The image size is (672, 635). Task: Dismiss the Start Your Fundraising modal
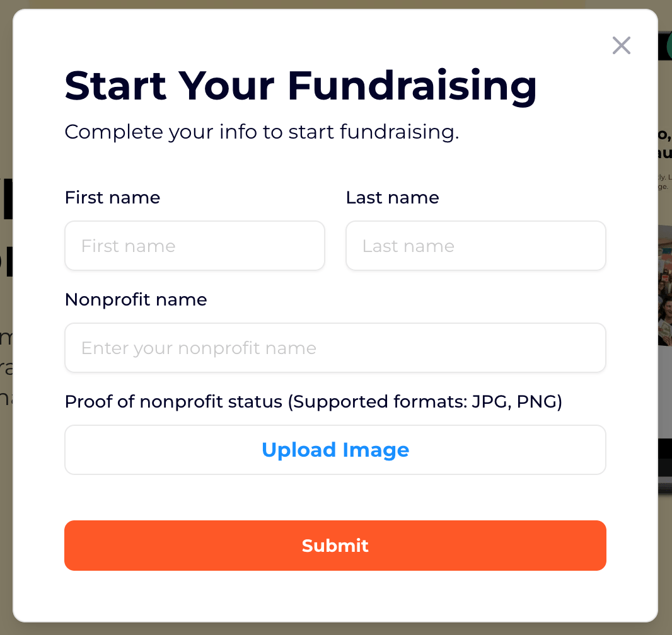(621, 45)
